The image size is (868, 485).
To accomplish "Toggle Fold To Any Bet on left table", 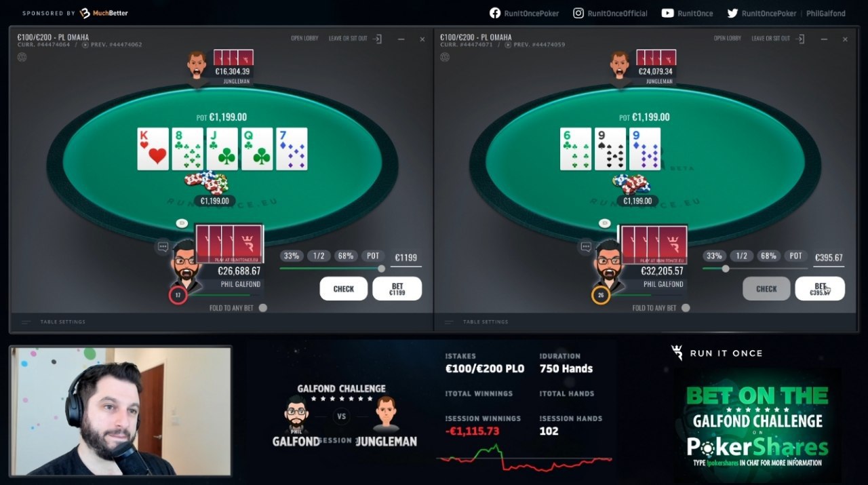I will (263, 308).
